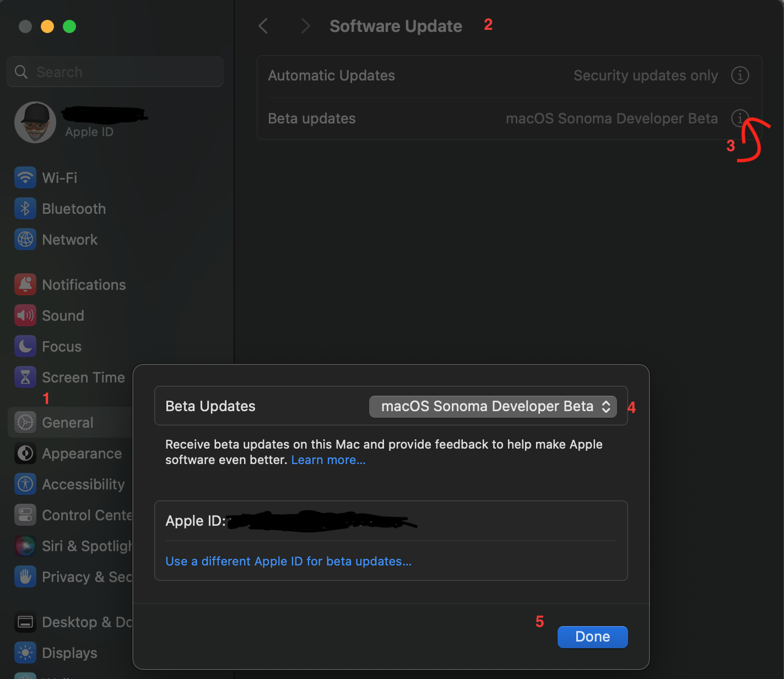This screenshot has height=679, width=784.
Task: Click the Screen Time hourglass icon
Action: pos(25,377)
